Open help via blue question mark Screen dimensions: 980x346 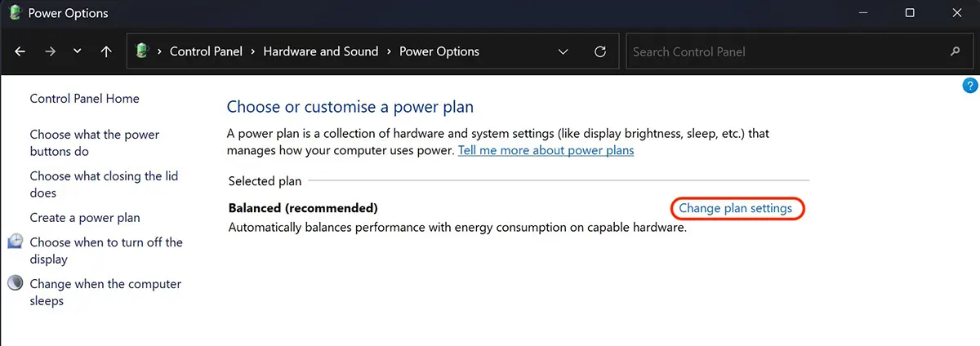[970, 85]
